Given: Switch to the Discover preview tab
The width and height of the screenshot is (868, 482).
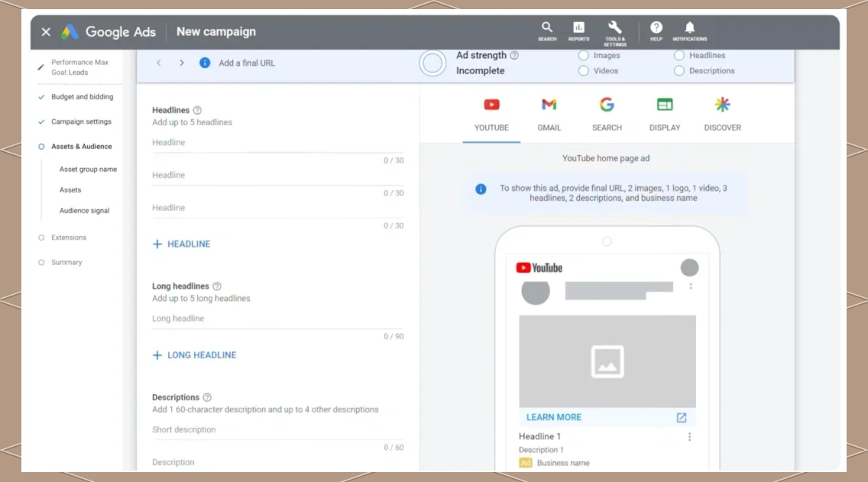Looking at the screenshot, I should [x=722, y=115].
